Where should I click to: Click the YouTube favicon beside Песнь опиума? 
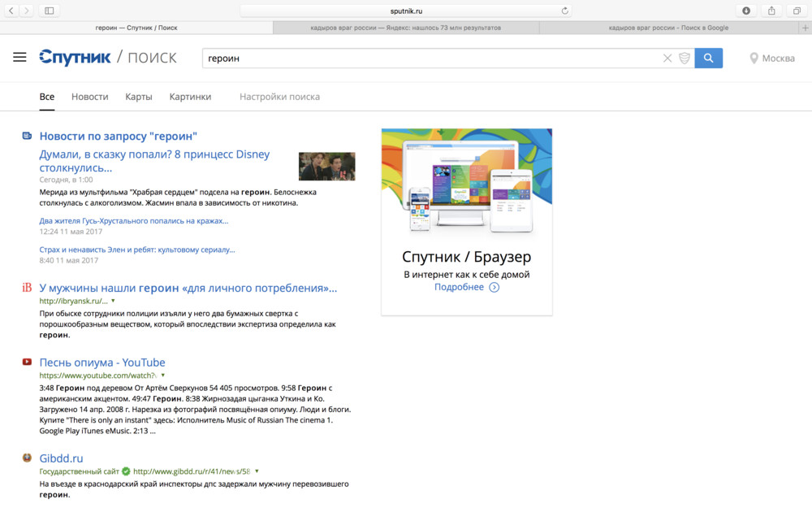click(27, 362)
